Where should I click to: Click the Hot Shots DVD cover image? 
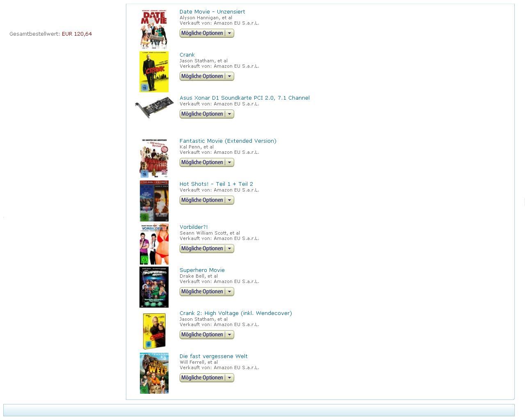[x=154, y=201]
